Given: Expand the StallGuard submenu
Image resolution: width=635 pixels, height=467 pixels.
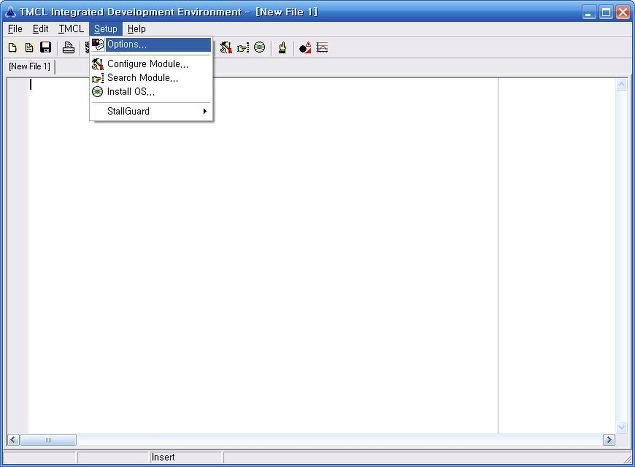Looking at the screenshot, I should pyautogui.click(x=151, y=111).
